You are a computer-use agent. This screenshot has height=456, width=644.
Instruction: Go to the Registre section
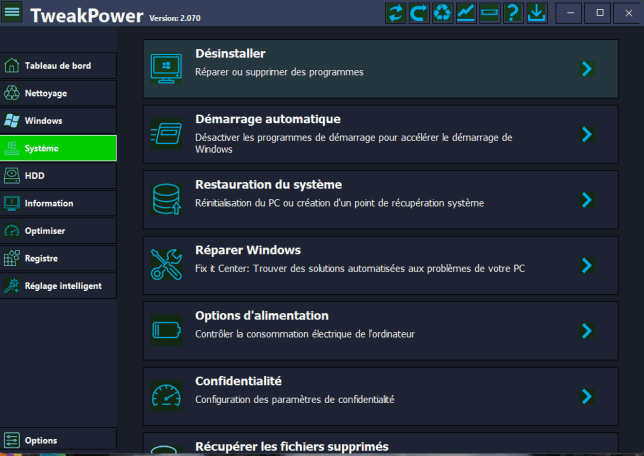click(58, 258)
